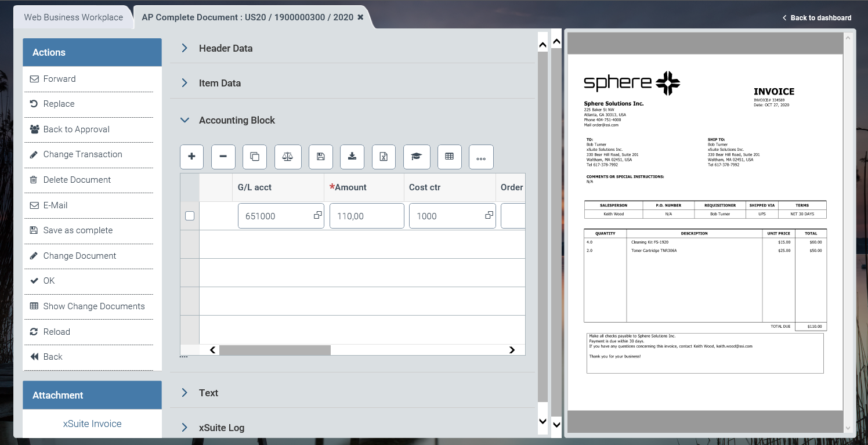Click the table horizontal scrollbar thumb

(274, 350)
